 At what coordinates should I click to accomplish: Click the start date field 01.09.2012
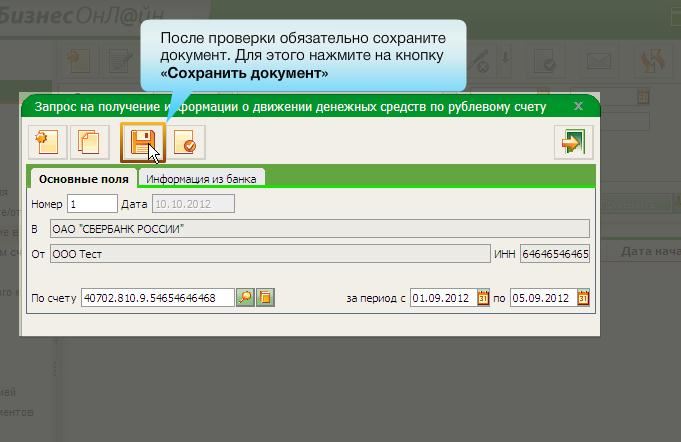(x=444, y=298)
